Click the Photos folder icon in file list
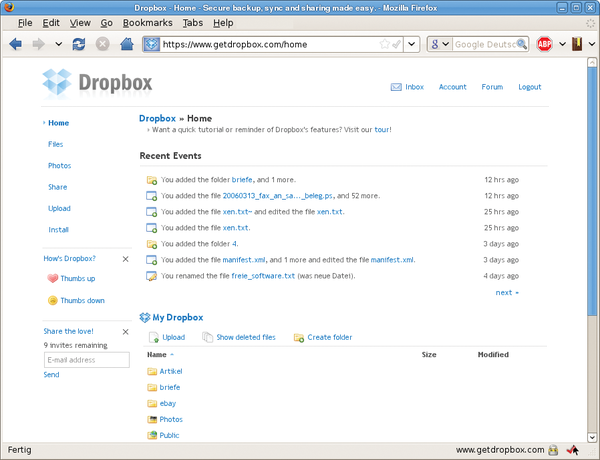 coord(152,419)
